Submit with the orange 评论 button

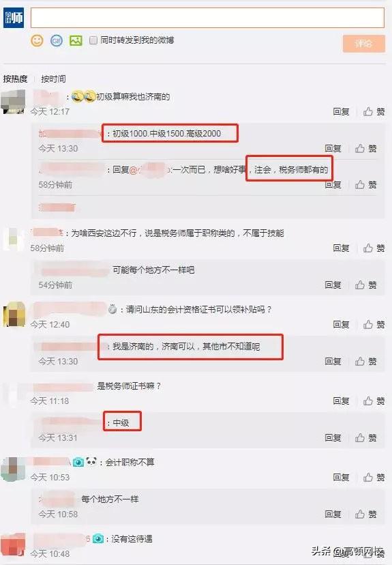pyautogui.click(x=363, y=44)
